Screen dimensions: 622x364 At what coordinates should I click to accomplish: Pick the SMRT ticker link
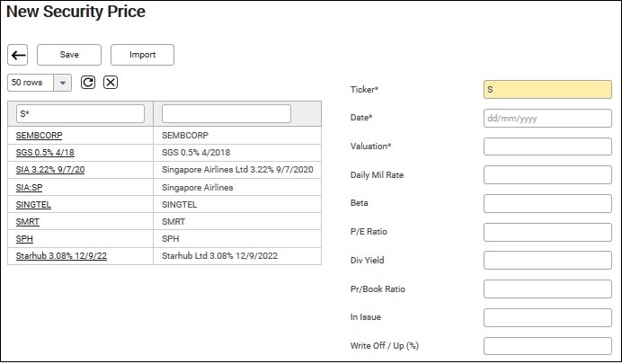point(28,222)
